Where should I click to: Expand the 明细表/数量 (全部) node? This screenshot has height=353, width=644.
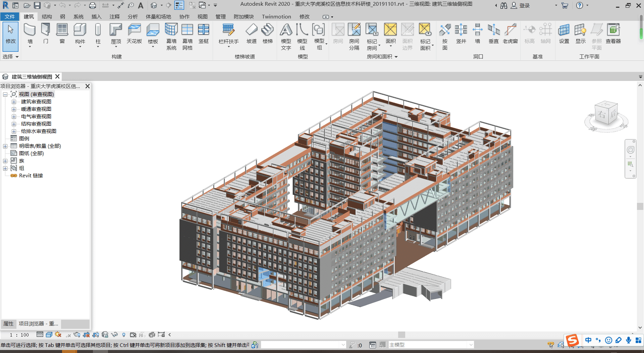click(5, 146)
